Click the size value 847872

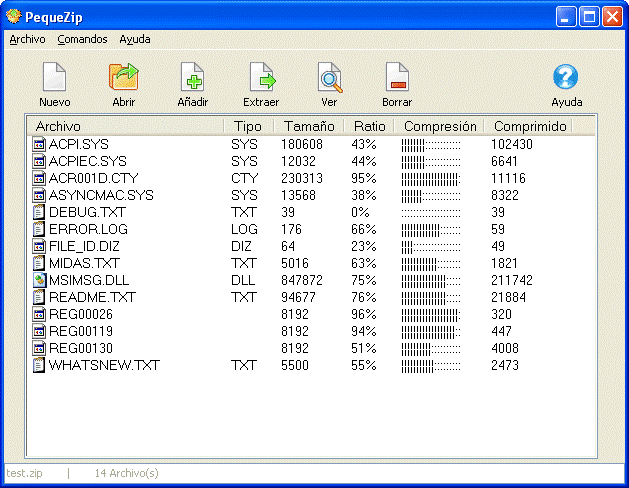coord(302,280)
